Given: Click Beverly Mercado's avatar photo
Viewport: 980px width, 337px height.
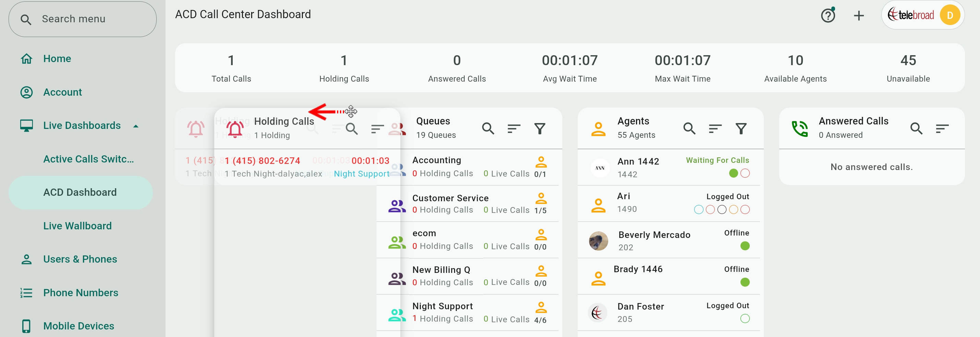Looking at the screenshot, I should [x=598, y=241].
